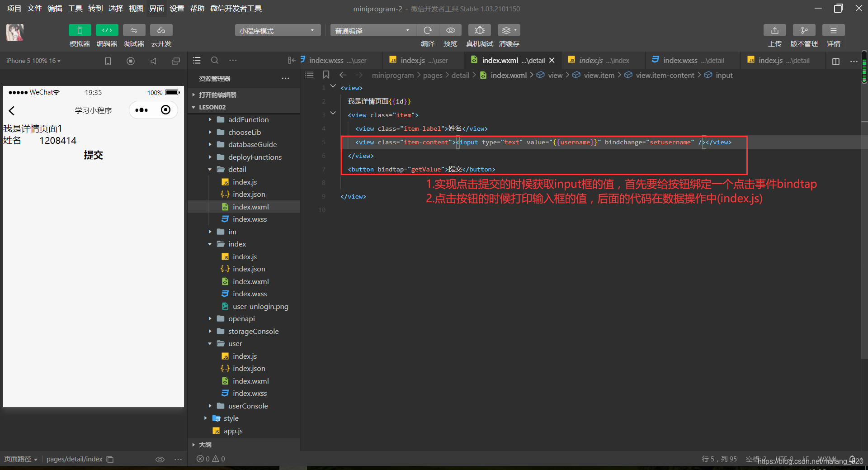Click the simulator capsule menu dots
Viewport: 868px width, 470px height.
pos(142,110)
